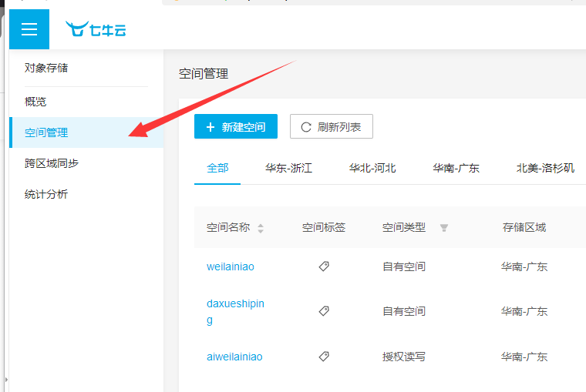Viewport: 586px width, 392px height.
Task: Switch to 华南-广东 tab
Action: click(456, 168)
